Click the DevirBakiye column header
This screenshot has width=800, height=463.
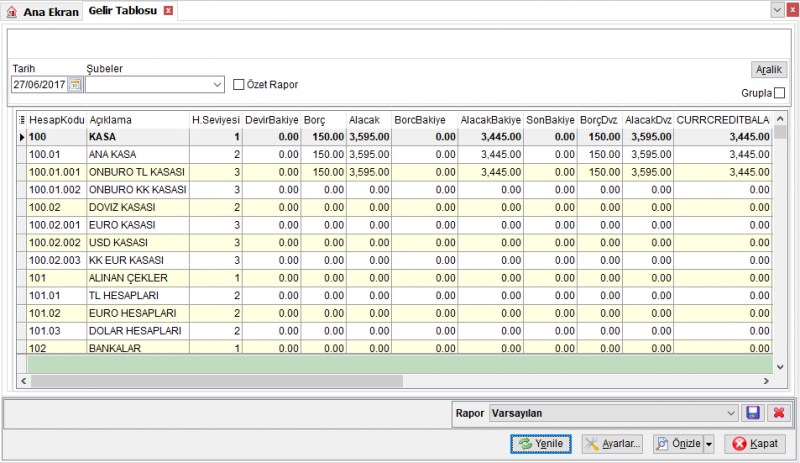(271, 120)
